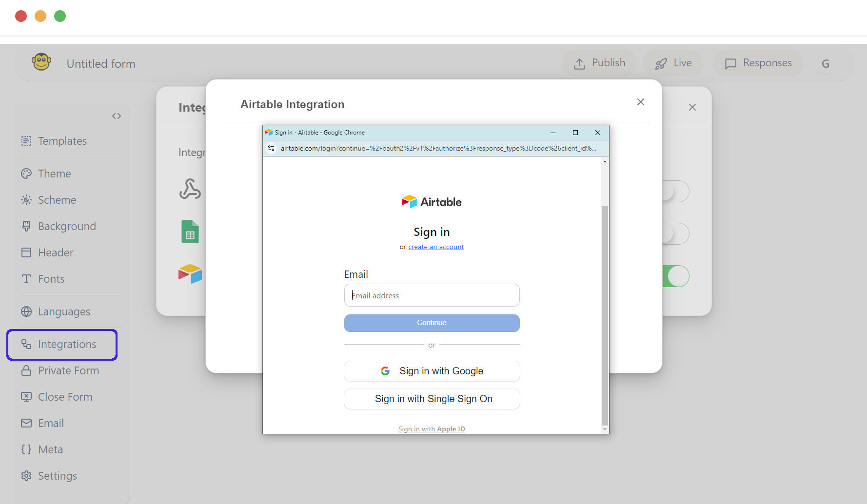This screenshot has width=867, height=504.
Task: Click Sign in with Single Sign On
Action: tap(432, 399)
